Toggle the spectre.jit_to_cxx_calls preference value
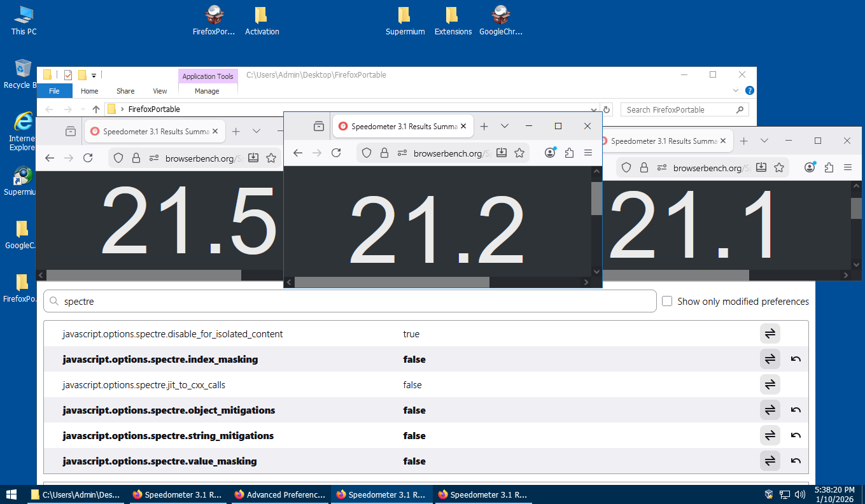The image size is (865, 504). (x=770, y=385)
